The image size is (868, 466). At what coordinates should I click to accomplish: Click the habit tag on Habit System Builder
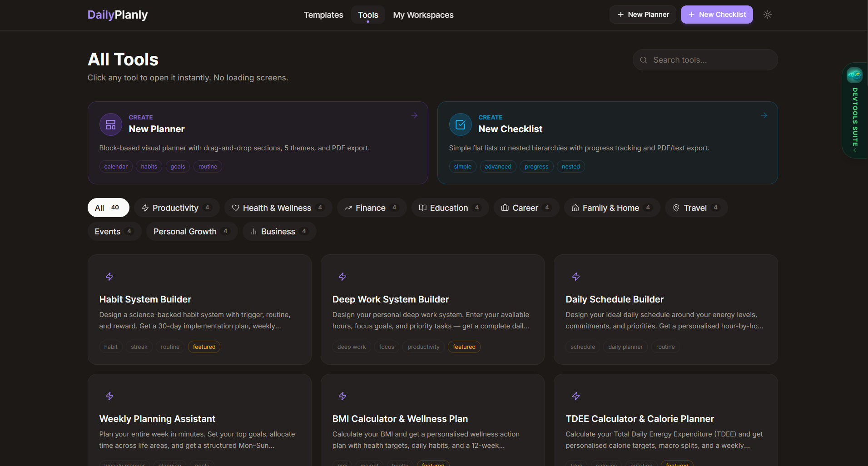[111, 347]
